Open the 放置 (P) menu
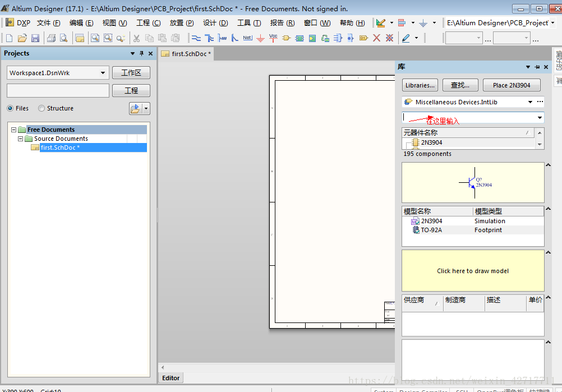 coord(182,23)
